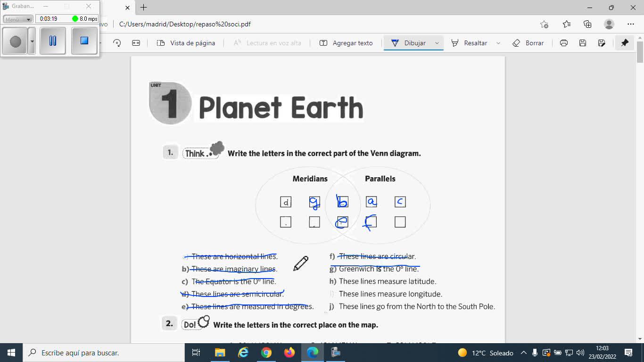
Task: Open the Resaltar color dropdown arrow
Action: pos(498,43)
